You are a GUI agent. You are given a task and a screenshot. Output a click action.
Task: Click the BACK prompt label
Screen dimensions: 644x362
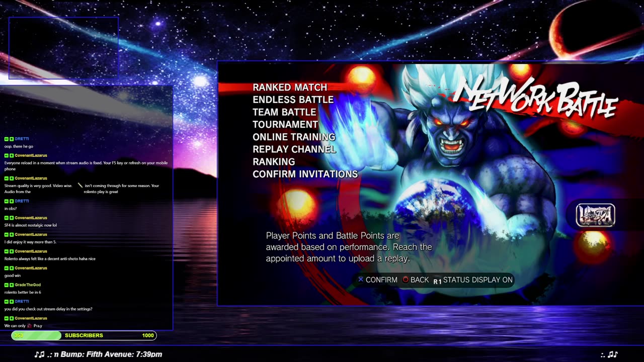click(420, 280)
